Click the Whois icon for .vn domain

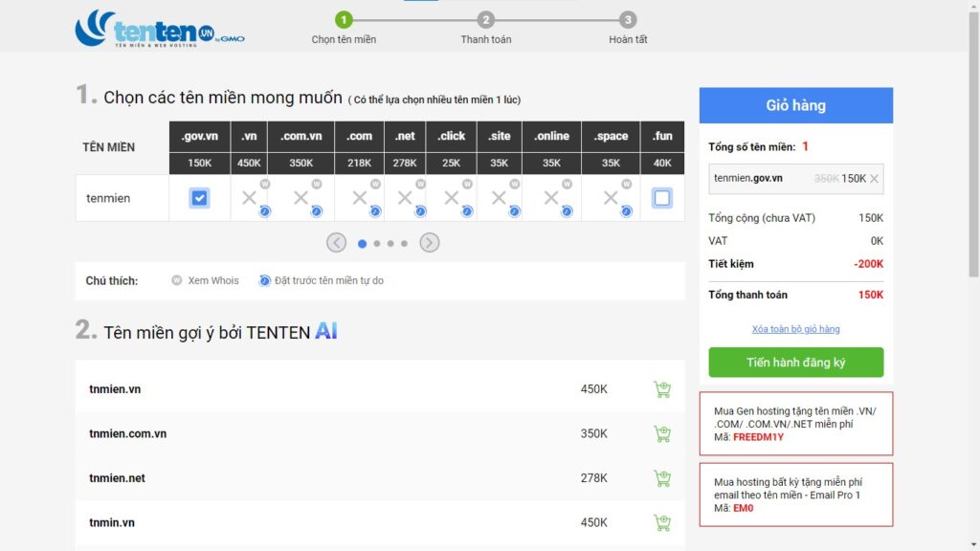(265, 184)
